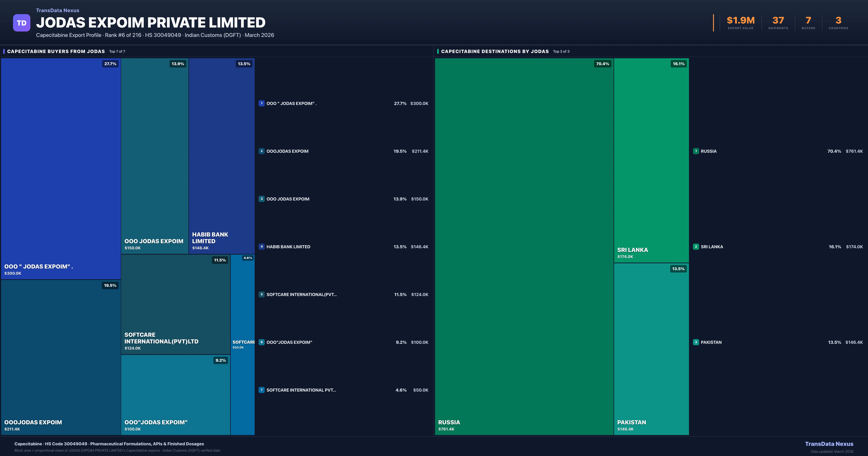The image size is (868, 456).
Task: Select the PAKISTAN treemap block
Action: coord(651,349)
